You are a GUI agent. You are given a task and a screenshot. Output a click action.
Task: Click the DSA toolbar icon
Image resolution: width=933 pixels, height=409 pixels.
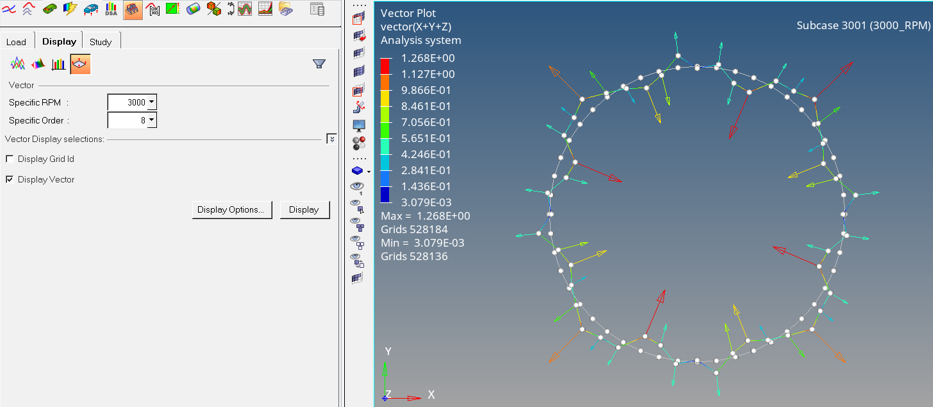111,10
